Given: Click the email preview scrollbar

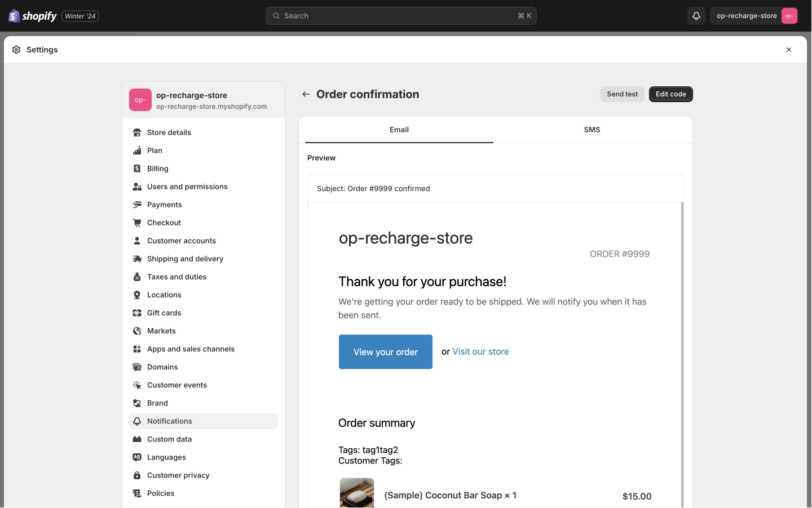Looking at the screenshot, I should (x=682, y=355).
